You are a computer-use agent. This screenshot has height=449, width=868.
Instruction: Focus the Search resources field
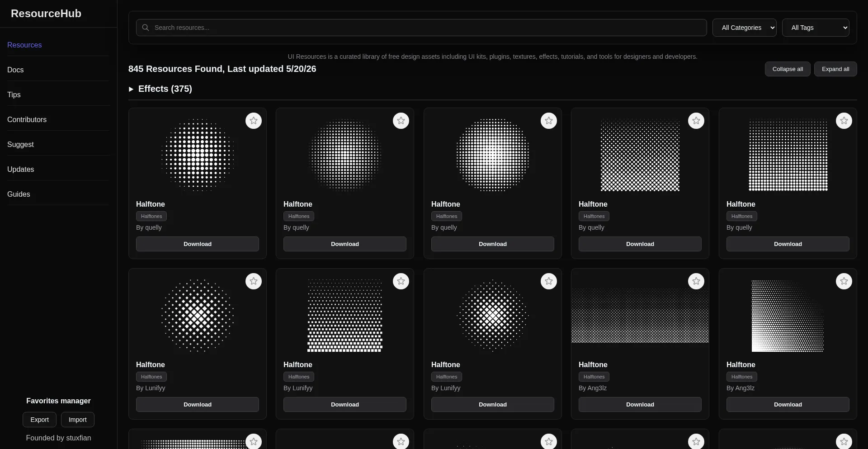click(x=421, y=28)
